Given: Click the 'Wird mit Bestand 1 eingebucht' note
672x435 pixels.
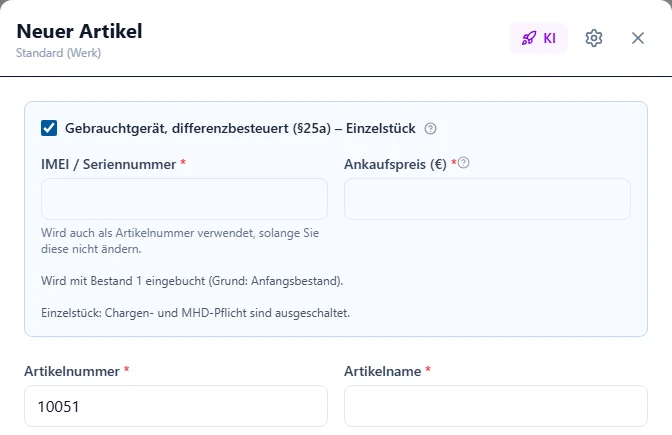Looking at the screenshot, I should click(192, 281).
